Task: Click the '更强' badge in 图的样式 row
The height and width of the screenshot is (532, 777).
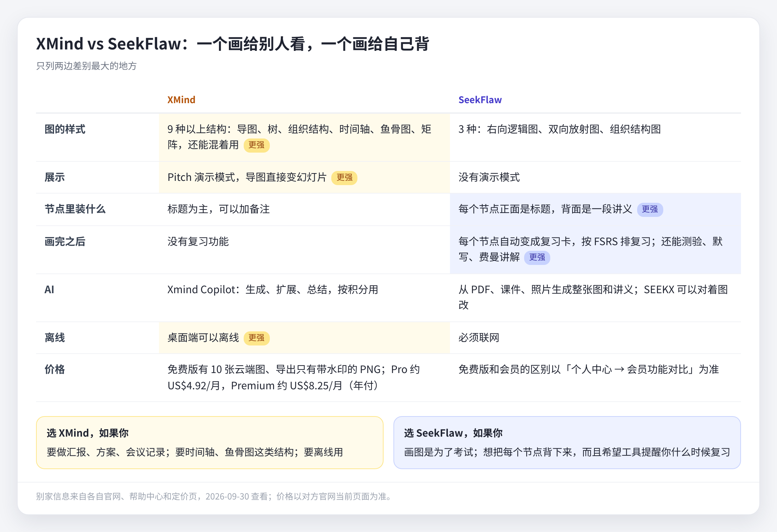Action: coord(256,145)
